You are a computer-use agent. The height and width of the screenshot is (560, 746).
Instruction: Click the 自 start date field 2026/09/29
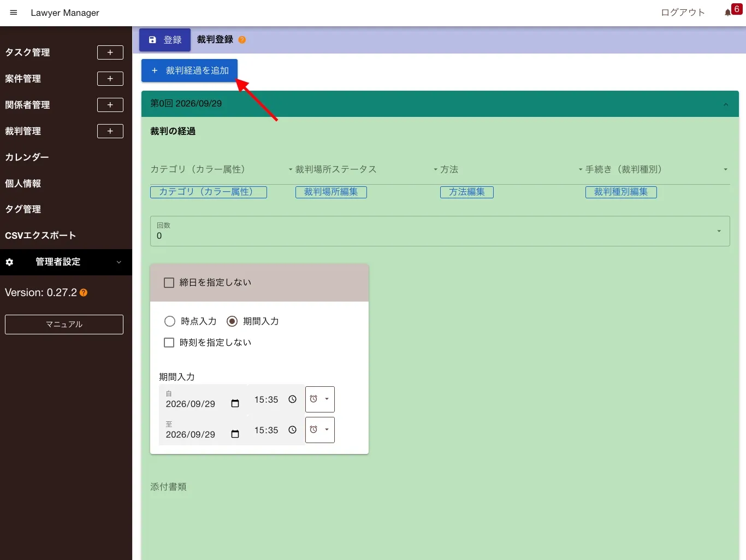(203, 399)
